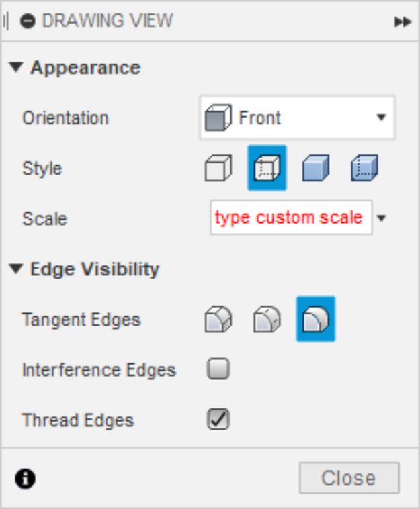Image resolution: width=420 pixels, height=509 pixels.
Task: Choose Shaded with Hidden Edges style
Action: [x=365, y=168]
